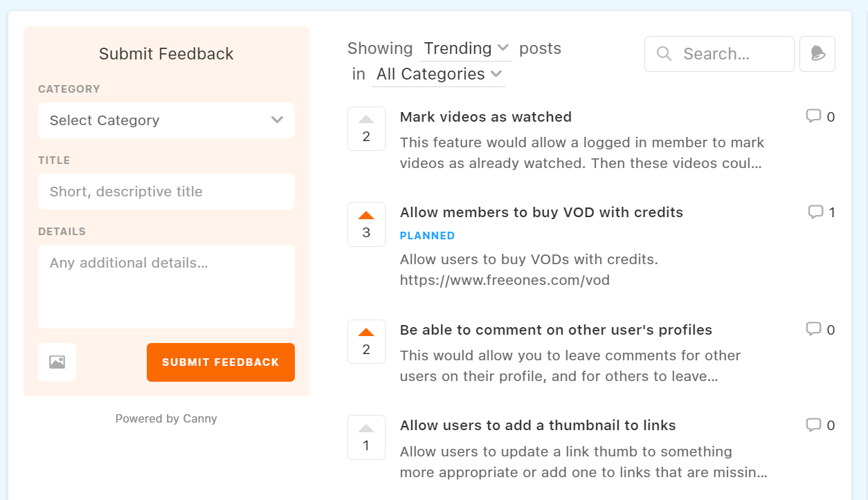Open the All Categories filter dropdown

pos(439,74)
